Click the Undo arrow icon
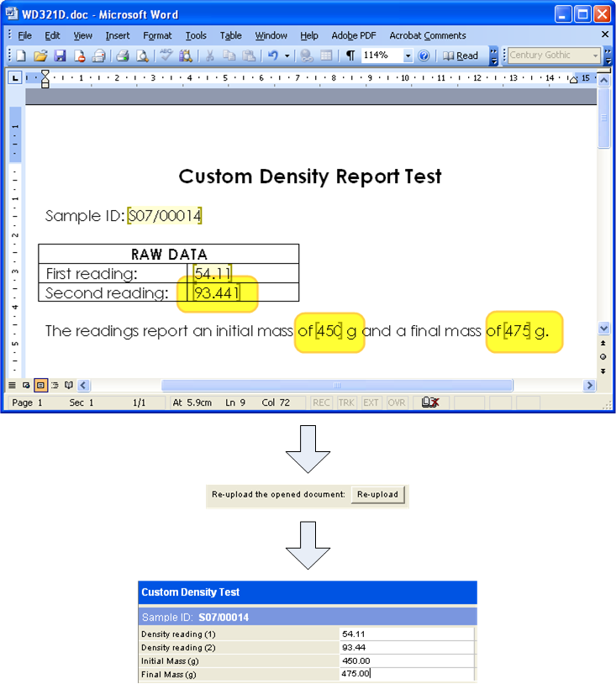The height and width of the screenshot is (684, 616). 272,56
